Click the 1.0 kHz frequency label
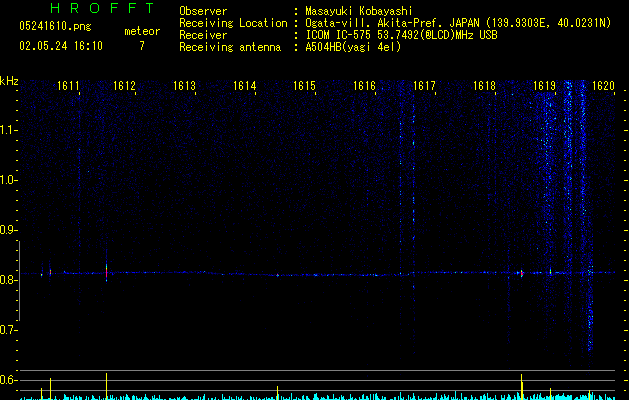The width and height of the screenshot is (629, 400). 8,180
